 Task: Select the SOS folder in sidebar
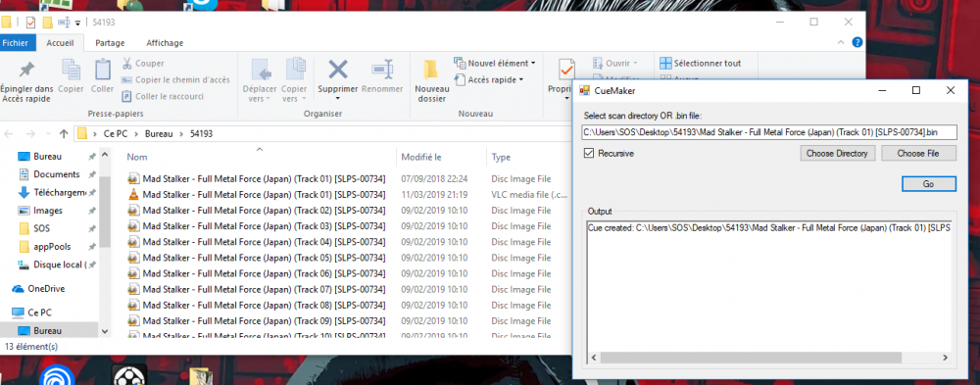tap(42, 229)
